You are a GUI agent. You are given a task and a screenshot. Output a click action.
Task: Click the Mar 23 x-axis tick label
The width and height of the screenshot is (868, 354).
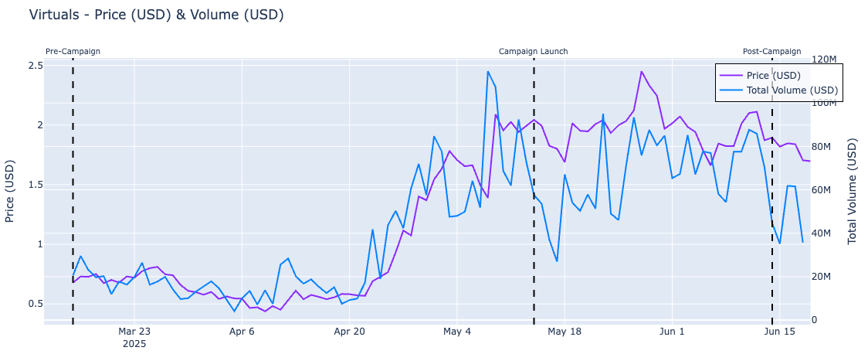(x=134, y=332)
